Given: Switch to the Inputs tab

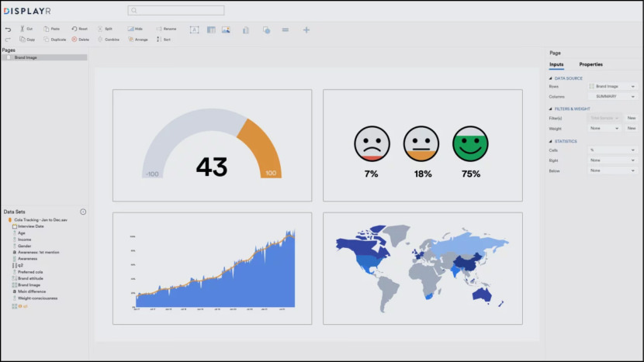Looking at the screenshot, I should pos(556,64).
